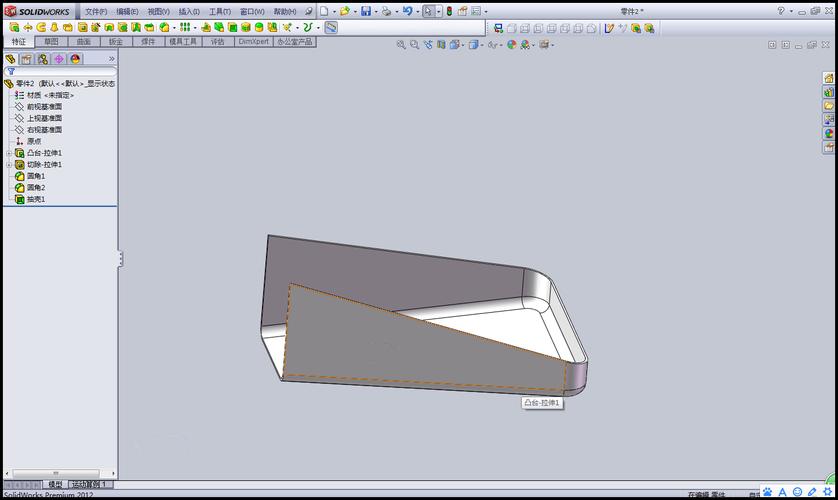Open the Appearances task pane icon
This screenshot has height=500, width=838.
[x=828, y=134]
